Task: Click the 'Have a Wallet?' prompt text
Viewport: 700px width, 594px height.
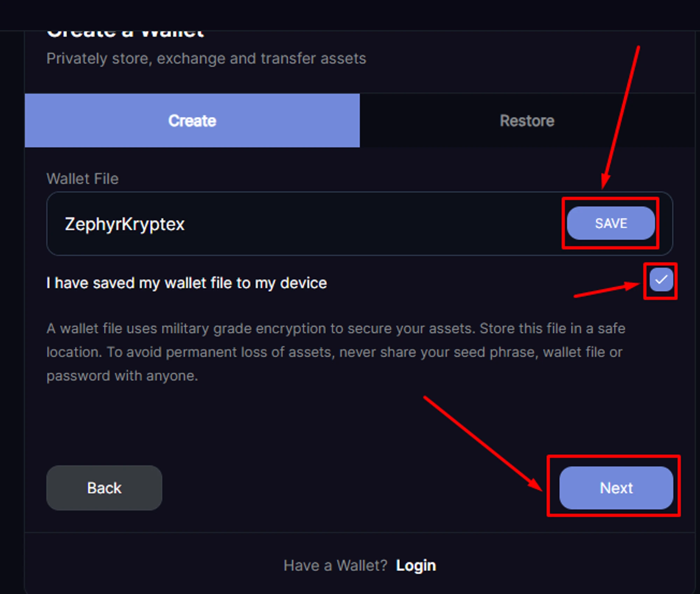Action: [335, 565]
